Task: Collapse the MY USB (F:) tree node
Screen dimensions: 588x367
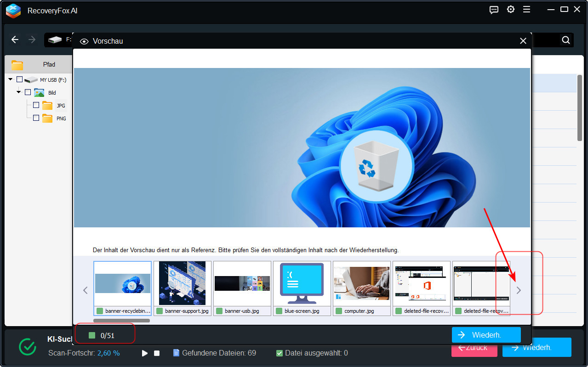Action: pos(11,79)
